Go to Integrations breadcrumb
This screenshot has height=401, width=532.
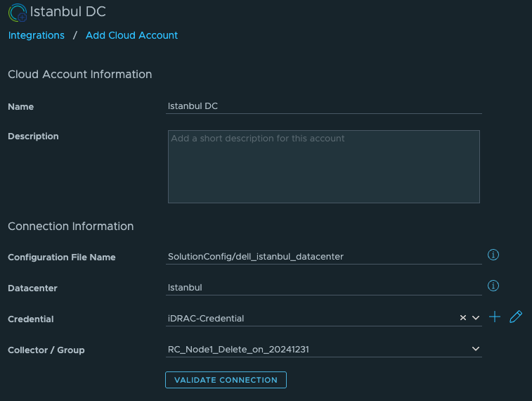point(37,35)
